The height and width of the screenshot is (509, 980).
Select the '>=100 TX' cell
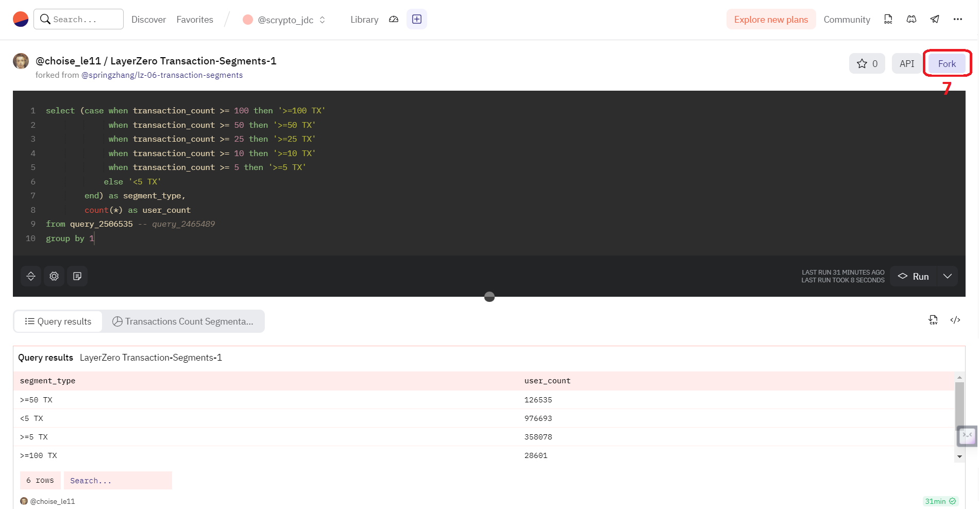(39, 455)
